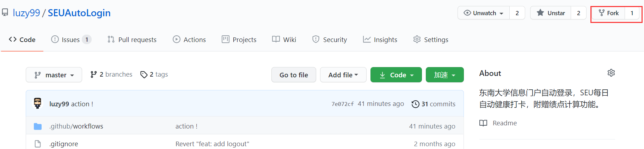This screenshot has width=644, height=149.
Task: Open the Add file dropdown
Action: click(x=343, y=75)
